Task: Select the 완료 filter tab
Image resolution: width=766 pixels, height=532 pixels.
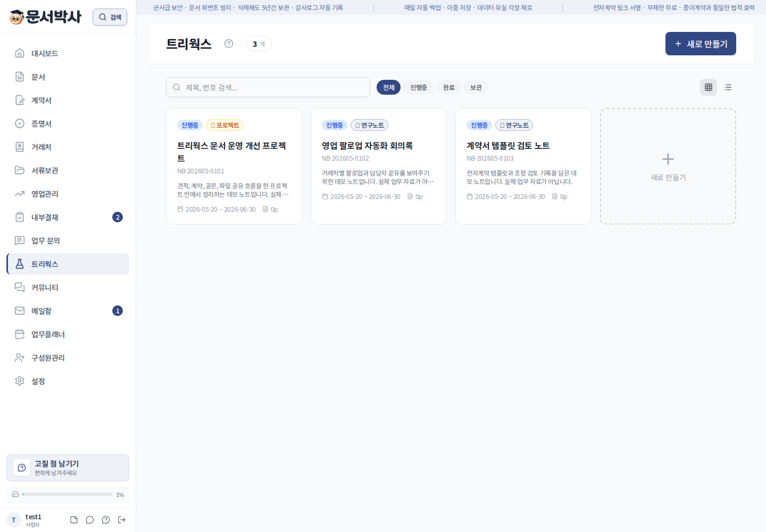Action: (x=449, y=87)
